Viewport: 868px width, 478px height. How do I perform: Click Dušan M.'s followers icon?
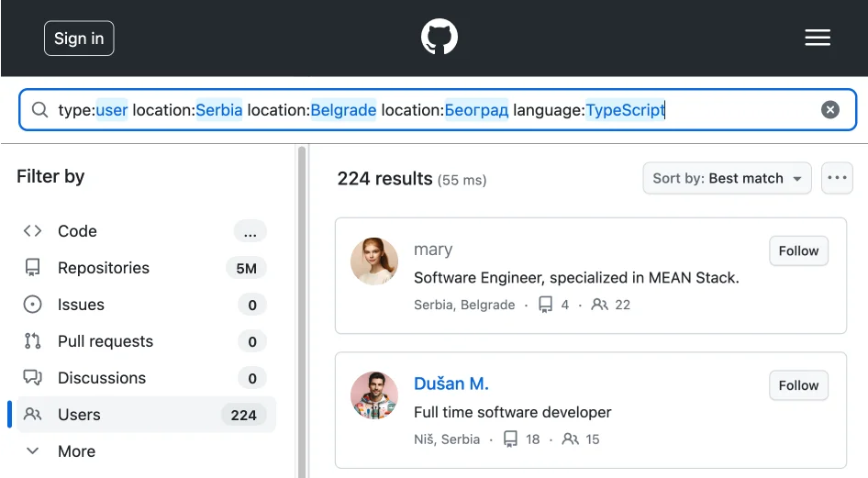tap(571, 439)
